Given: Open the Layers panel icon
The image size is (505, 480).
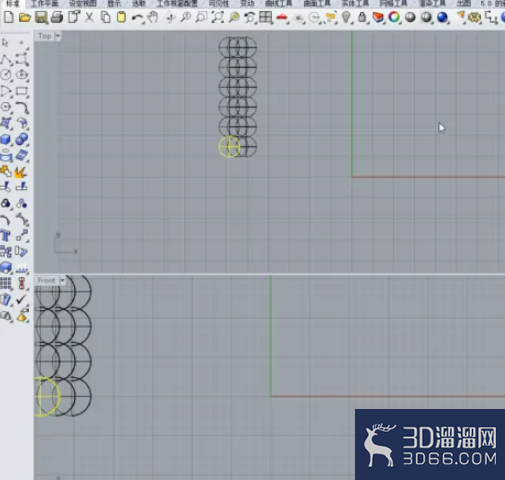Looking at the screenshot, I should [378, 17].
